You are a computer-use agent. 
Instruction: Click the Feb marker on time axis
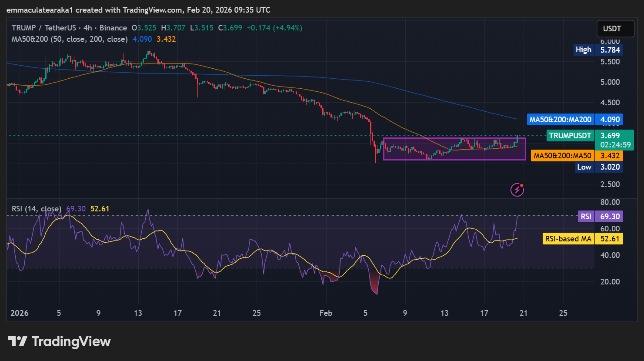(326, 313)
